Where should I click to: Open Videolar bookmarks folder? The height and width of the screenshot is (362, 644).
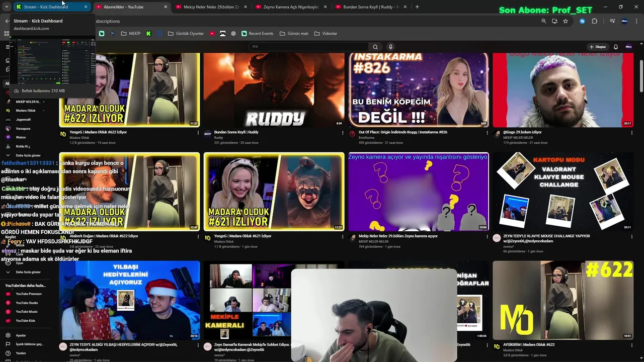[x=326, y=34]
